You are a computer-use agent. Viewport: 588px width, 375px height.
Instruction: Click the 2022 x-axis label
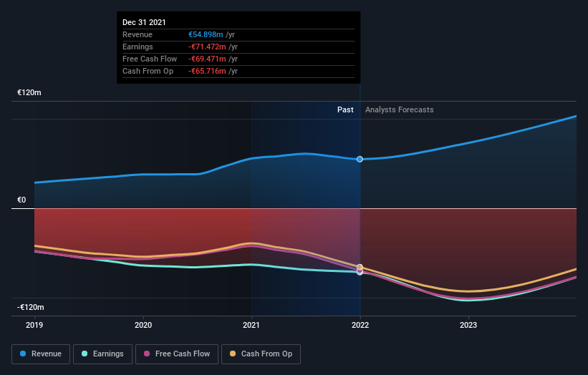pos(360,325)
